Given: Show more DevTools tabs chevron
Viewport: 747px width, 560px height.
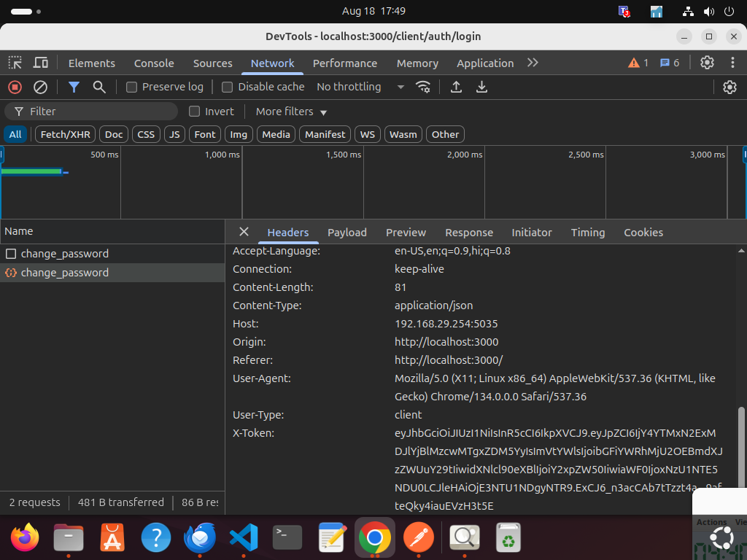Looking at the screenshot, I should click(533, 63).
